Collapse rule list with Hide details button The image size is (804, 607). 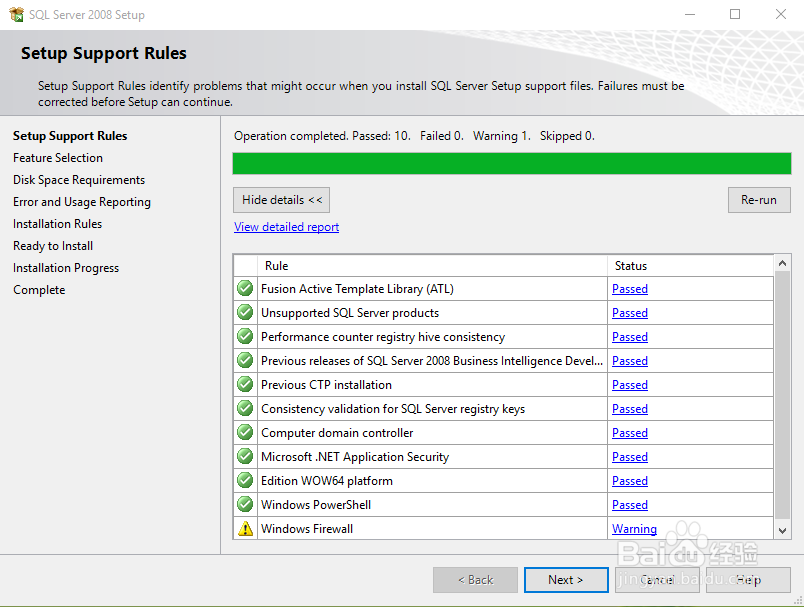[x=282, y=200]
